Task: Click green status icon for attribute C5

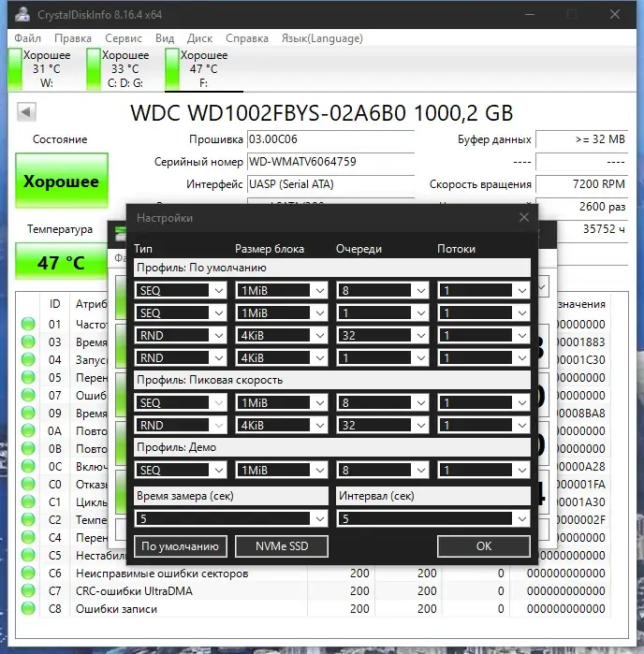Action: [x=28, y=556]
